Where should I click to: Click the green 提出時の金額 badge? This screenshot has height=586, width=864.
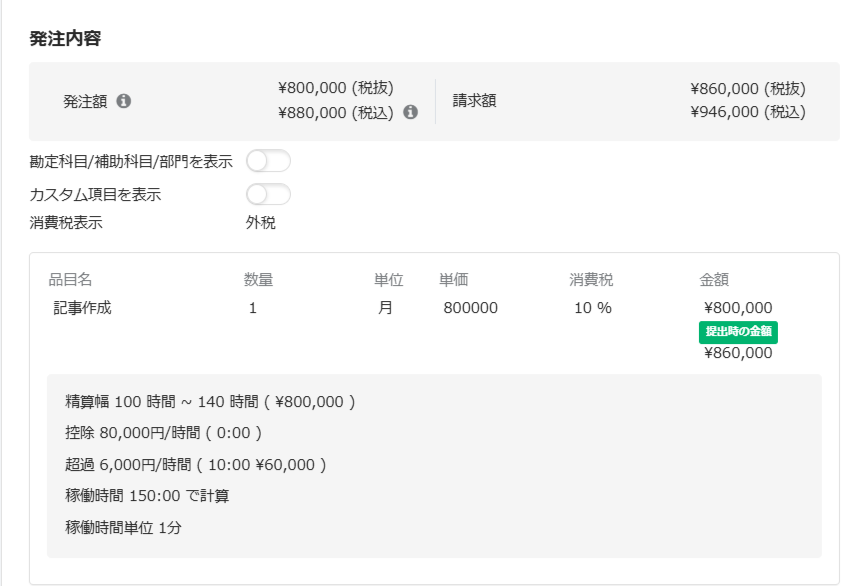click(739, 331)
